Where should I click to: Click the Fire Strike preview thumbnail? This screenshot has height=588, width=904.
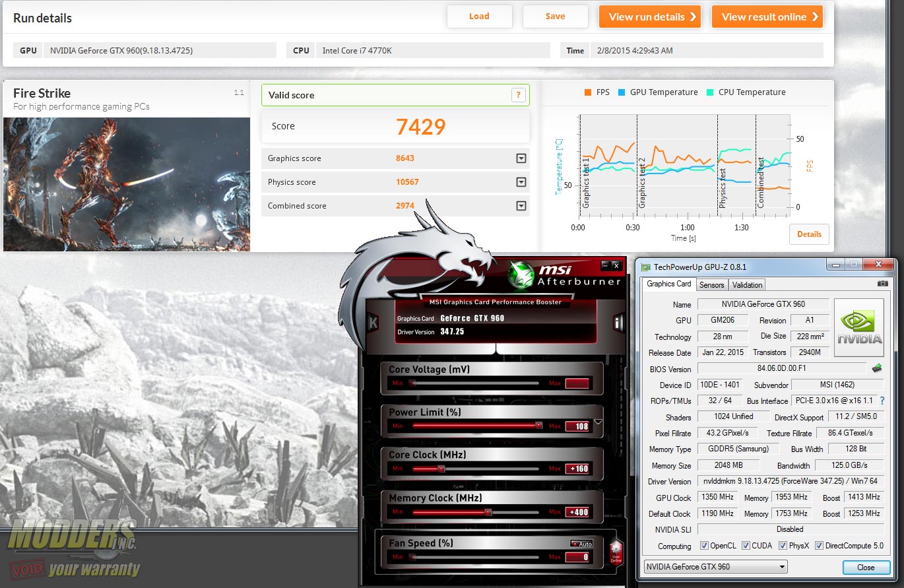(x=127, y=184)
